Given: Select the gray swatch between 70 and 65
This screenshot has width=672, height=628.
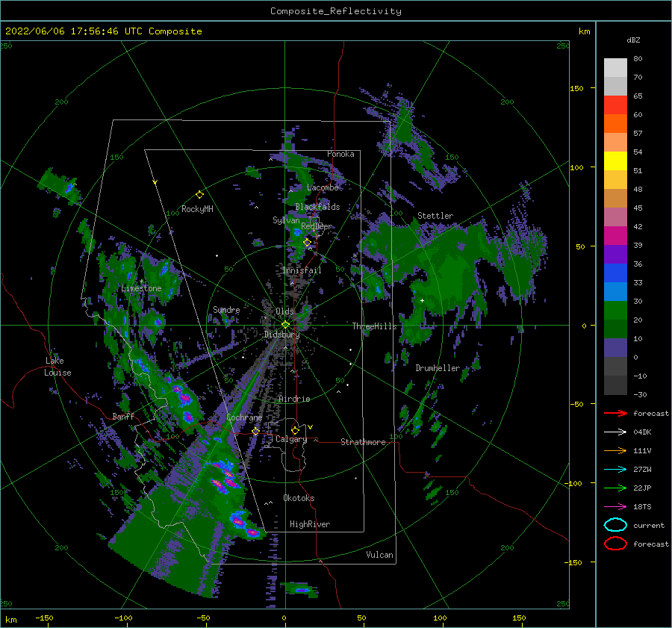Looking at the screenshot, I should click(615, 86).
